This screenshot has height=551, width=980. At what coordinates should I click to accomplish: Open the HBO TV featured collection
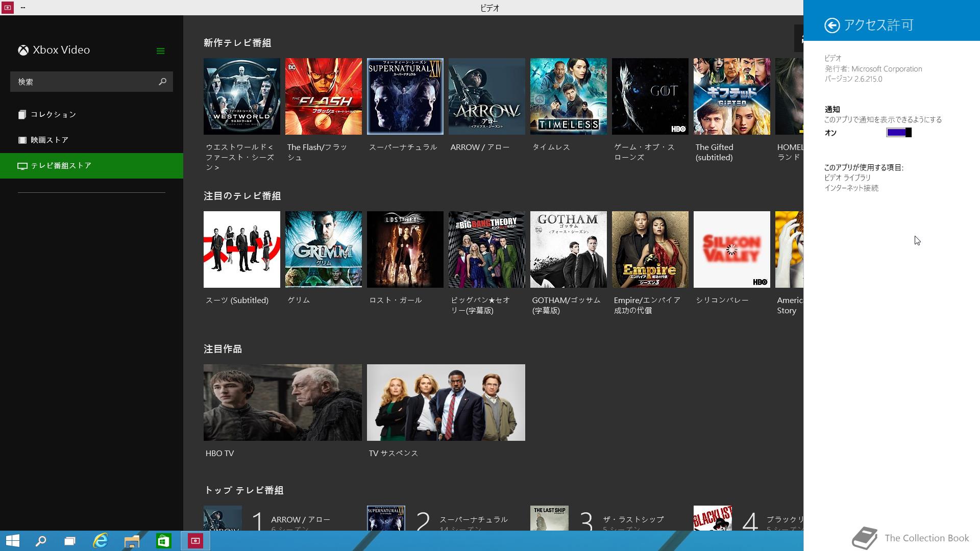point(283,403)
